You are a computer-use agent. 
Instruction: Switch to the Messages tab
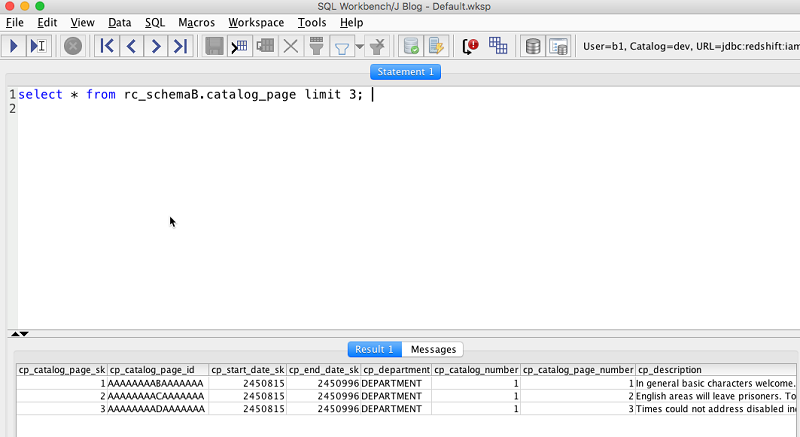click(433, 349)
